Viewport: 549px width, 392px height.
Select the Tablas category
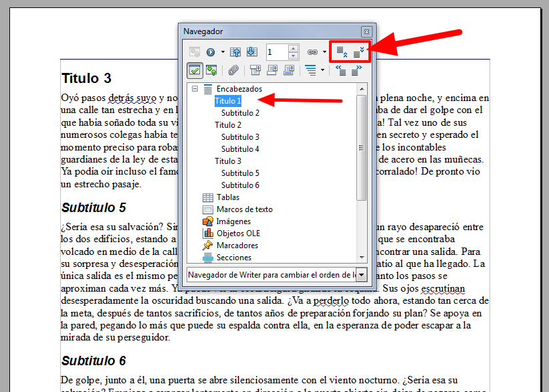coord(228,197)
